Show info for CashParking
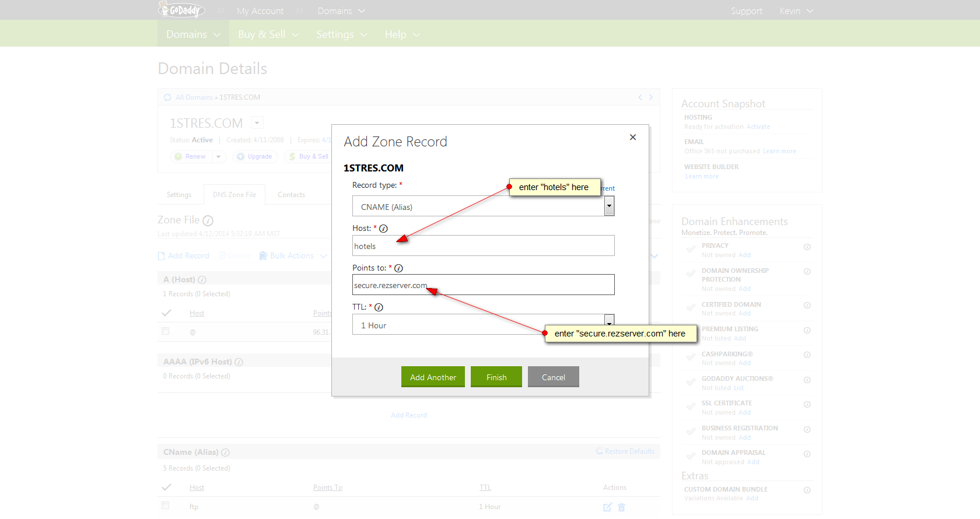This screenshot has height=519, width=980. [x=807, y=355]
